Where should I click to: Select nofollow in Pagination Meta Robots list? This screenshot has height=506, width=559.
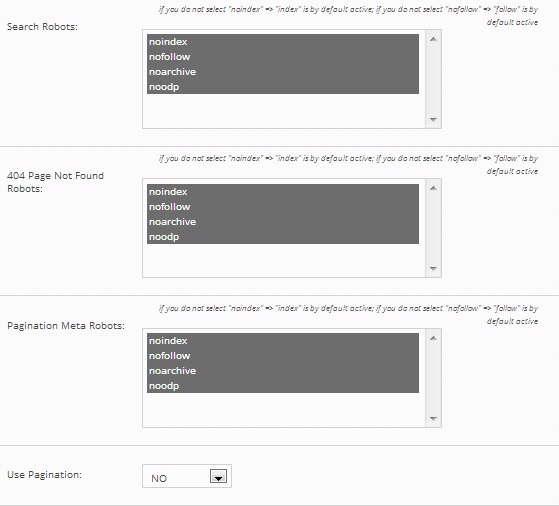coord(283,356)
